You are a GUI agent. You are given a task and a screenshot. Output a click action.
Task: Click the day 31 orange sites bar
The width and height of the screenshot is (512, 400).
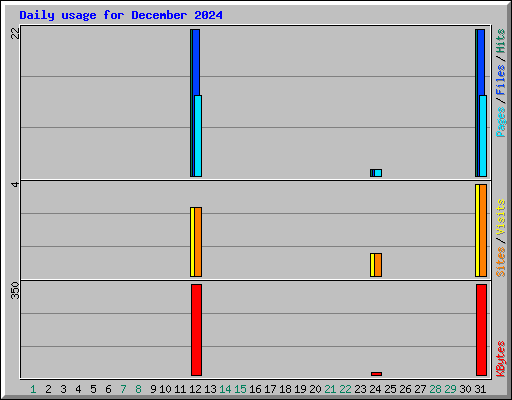click(483, 230)
